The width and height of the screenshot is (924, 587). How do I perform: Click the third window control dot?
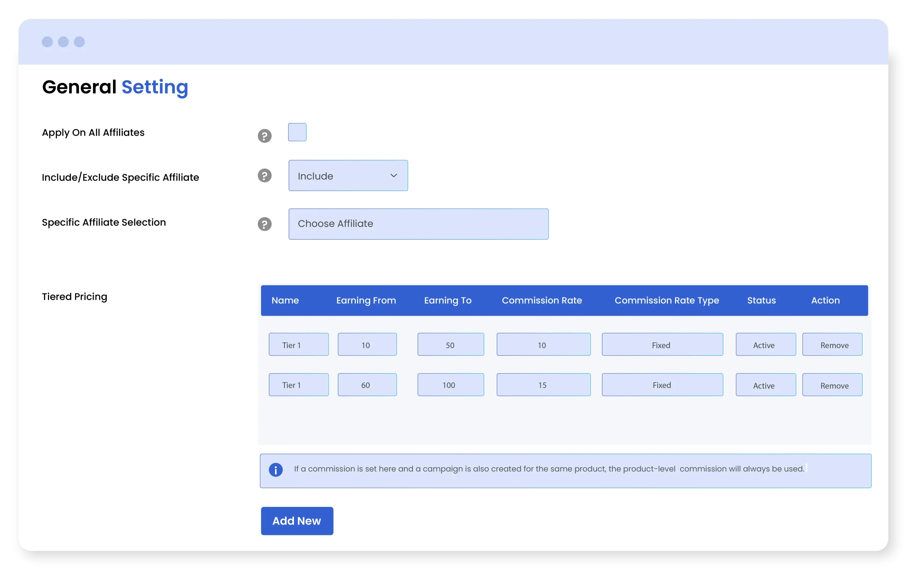point(79,42)
